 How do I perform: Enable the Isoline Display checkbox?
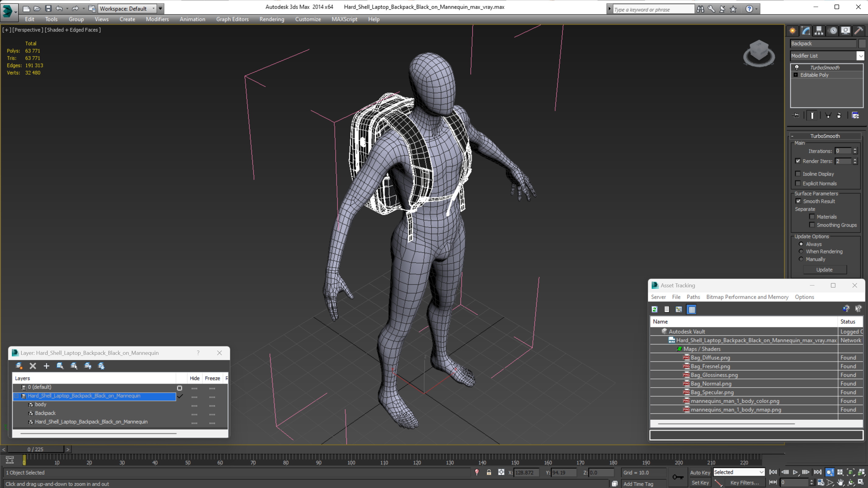[x=798, y=174]
